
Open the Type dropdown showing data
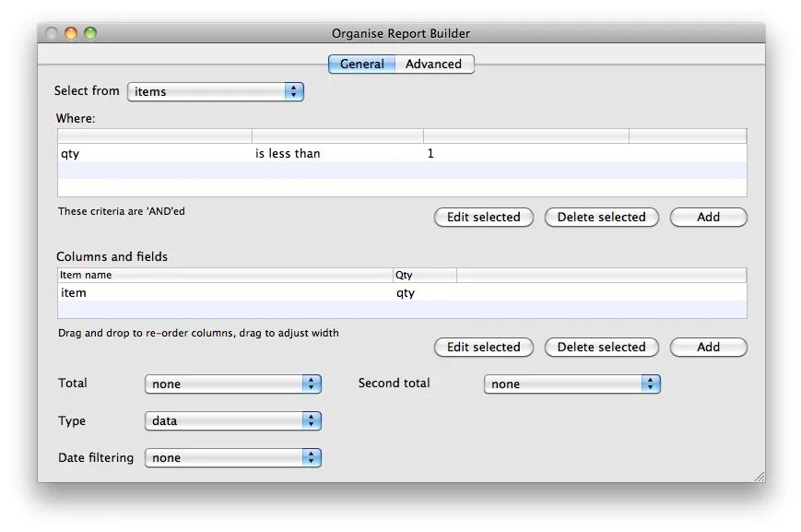point(232,420)
